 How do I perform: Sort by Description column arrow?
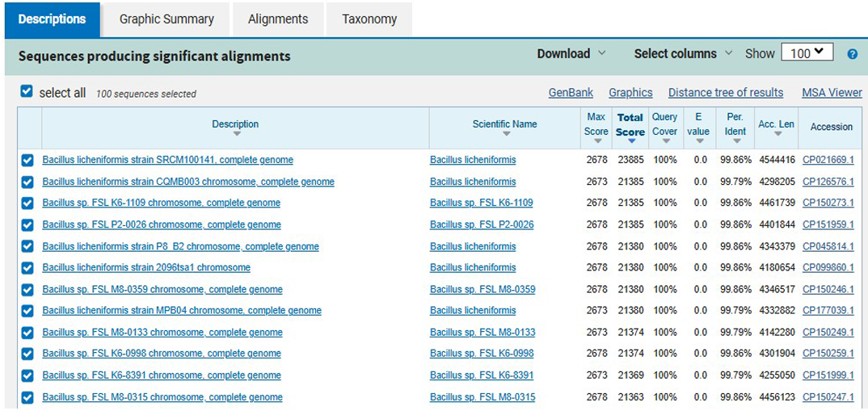click(235, 135)
